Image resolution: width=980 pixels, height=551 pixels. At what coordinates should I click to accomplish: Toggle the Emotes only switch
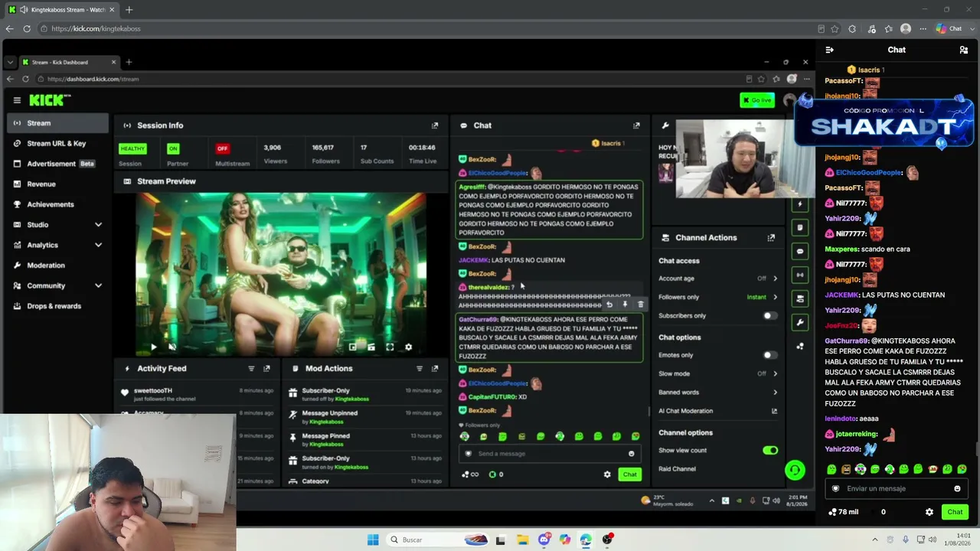769,355
